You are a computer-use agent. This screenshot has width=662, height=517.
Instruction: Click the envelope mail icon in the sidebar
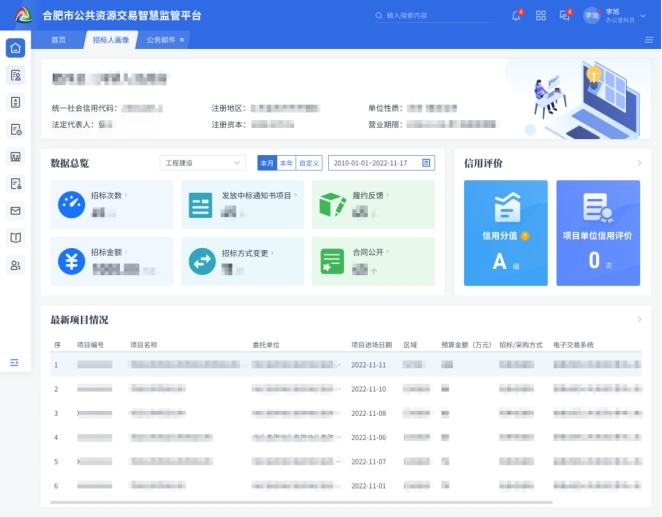[15, 211]
